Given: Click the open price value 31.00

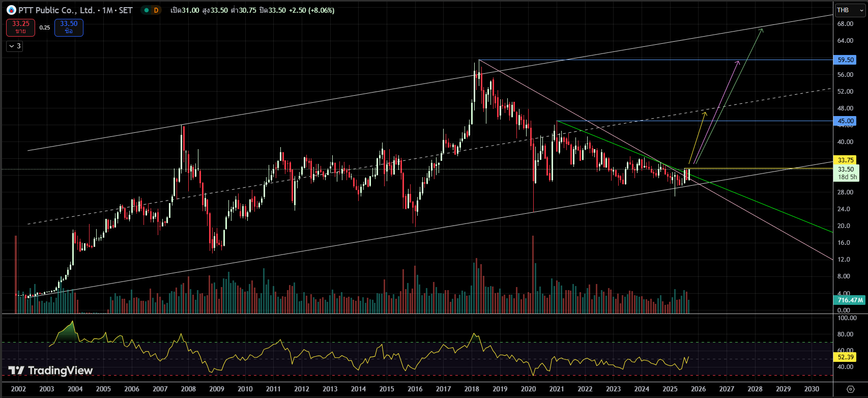Looking at the screenshot, I should point(191,10).
